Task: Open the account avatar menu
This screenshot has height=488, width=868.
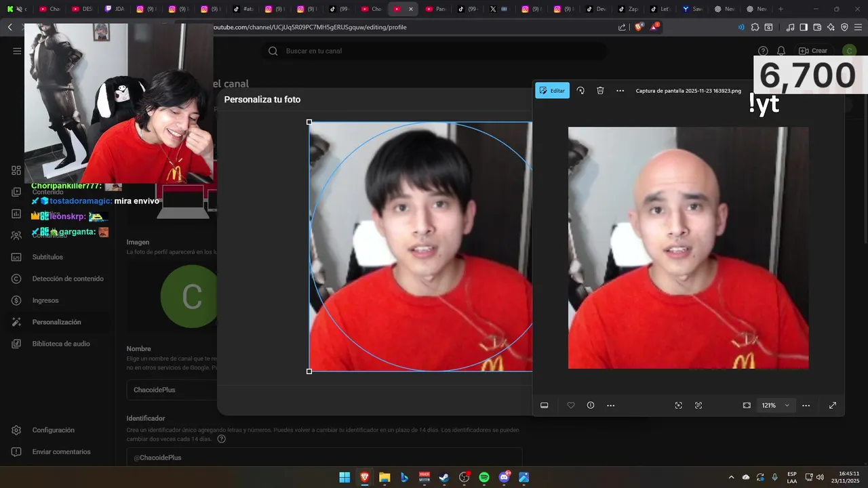Action: click(849, 51)
